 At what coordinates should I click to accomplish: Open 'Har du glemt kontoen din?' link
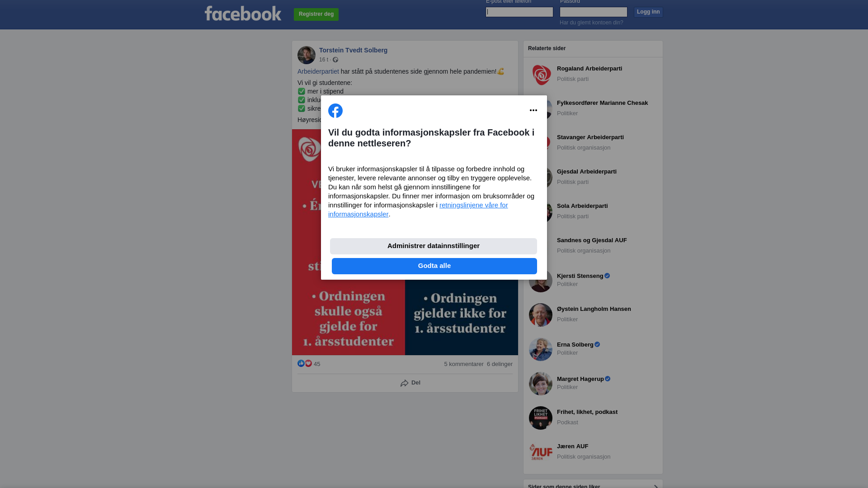[591, 23]
